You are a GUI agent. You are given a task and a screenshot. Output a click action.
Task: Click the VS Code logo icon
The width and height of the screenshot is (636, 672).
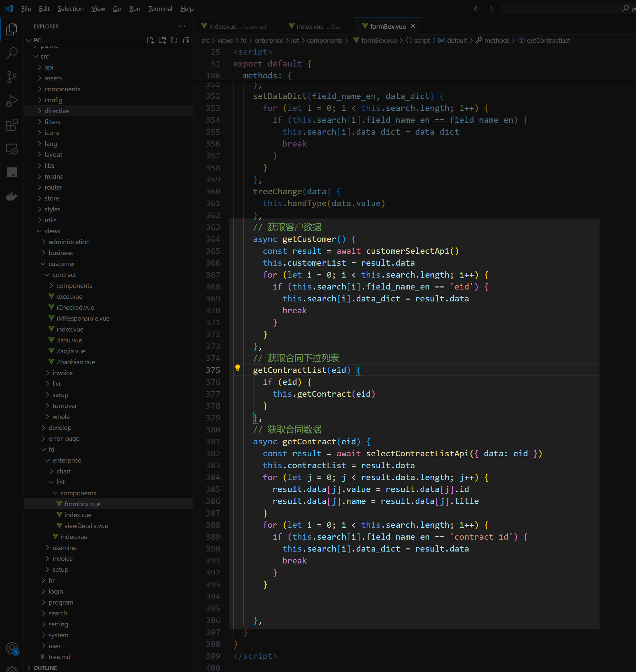pyautogui.click(x=9, y=9)
